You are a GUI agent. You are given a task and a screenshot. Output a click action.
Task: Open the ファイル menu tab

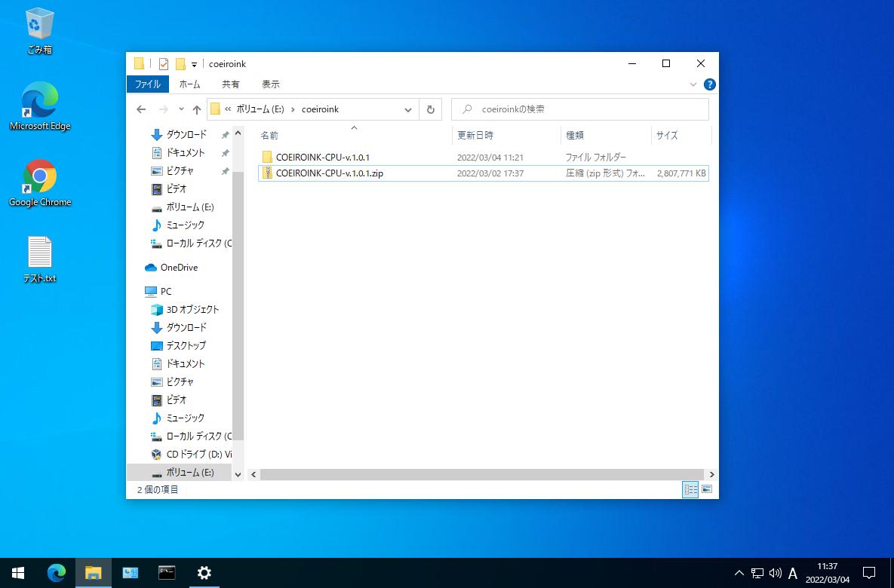click(148, 84)
